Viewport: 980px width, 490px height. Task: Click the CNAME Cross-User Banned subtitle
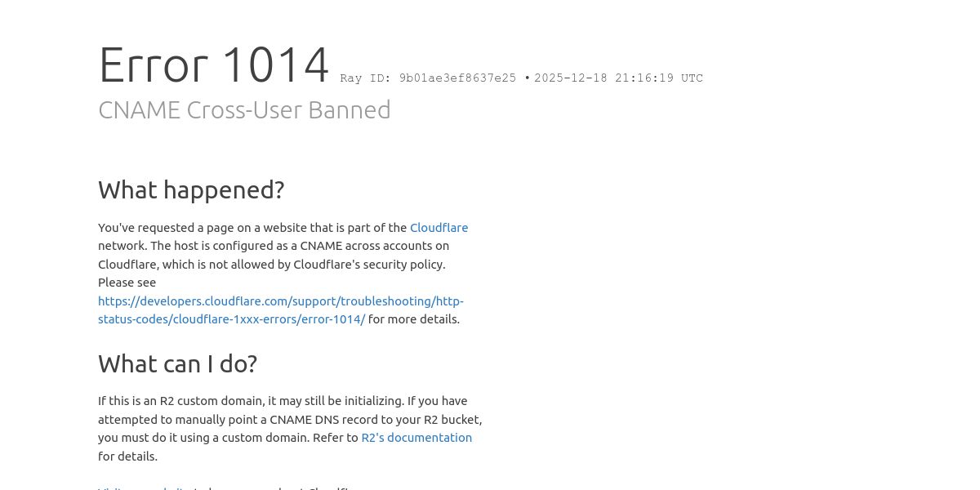coord(244,110)
